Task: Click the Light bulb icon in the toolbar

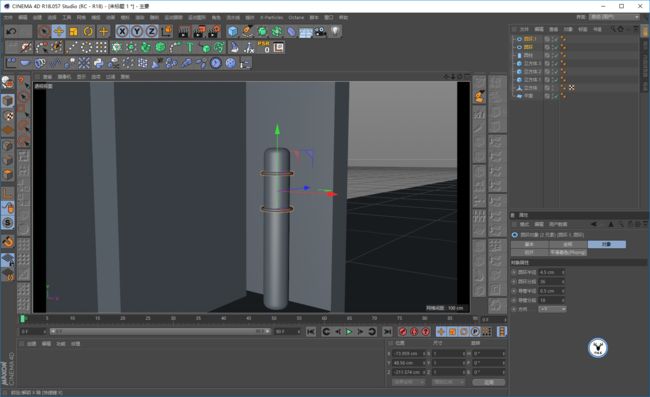Action: 335,31
